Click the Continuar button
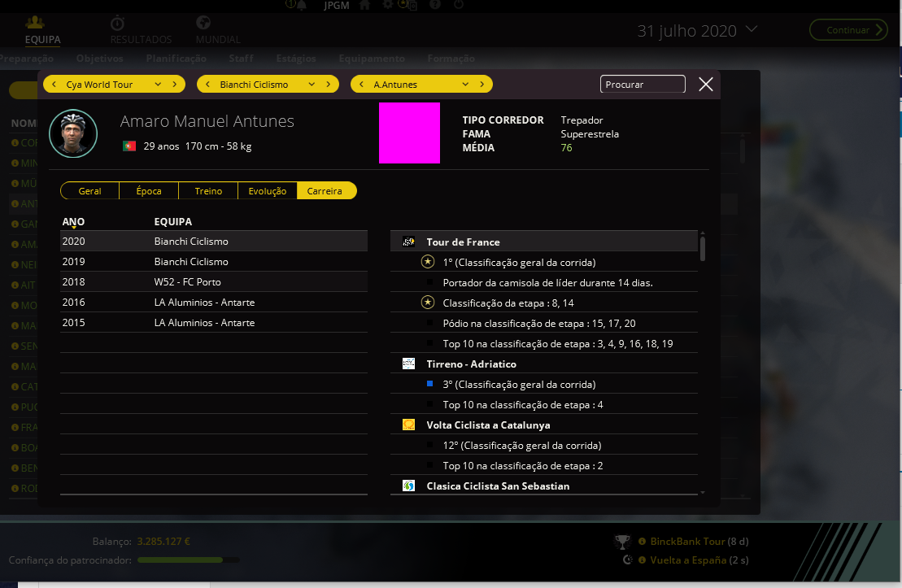 849,30
